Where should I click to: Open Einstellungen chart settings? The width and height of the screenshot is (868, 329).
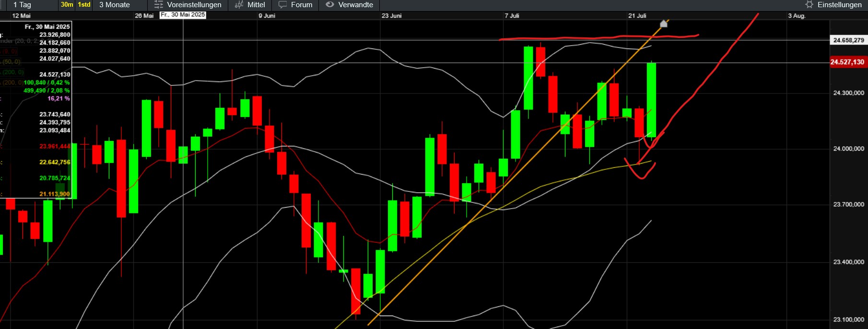(833, 5)
